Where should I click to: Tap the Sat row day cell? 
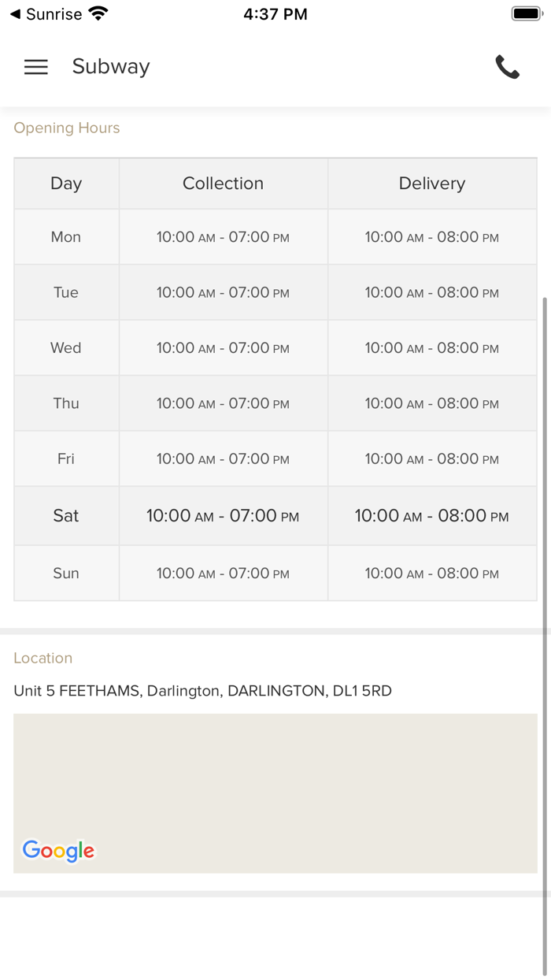pos(66,516)
